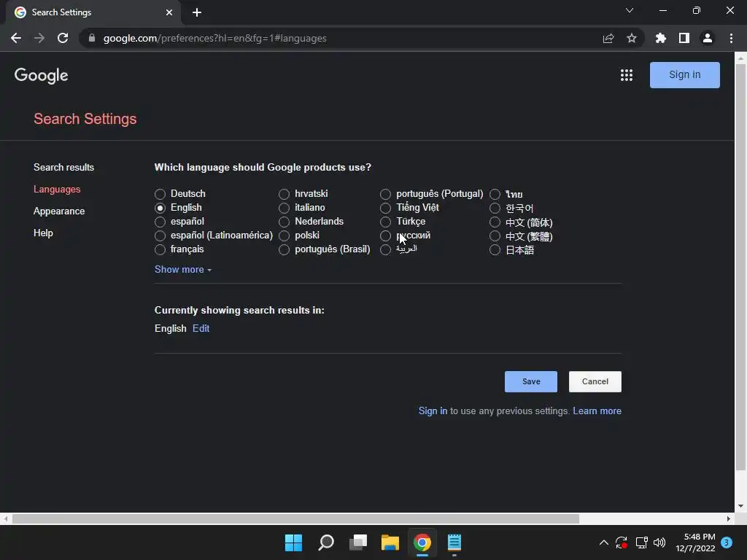This screenshot has height=560, width=747.
Task: Launch File Explorer from taskbar
Action: (390, 542)
